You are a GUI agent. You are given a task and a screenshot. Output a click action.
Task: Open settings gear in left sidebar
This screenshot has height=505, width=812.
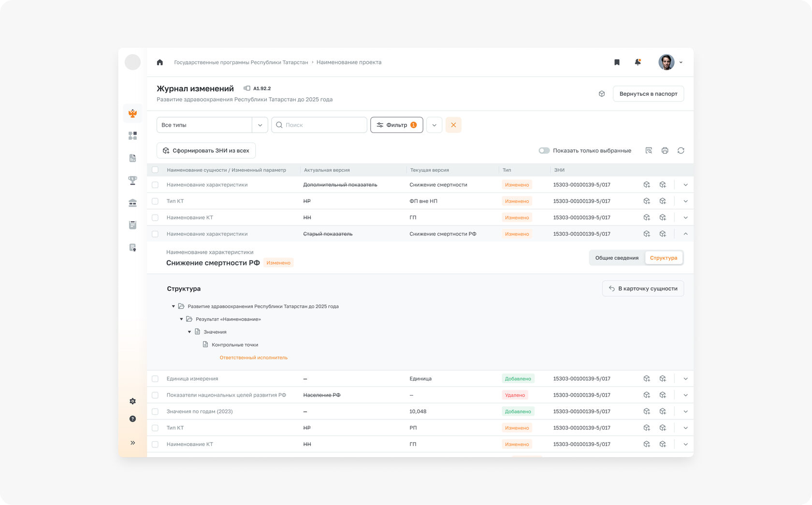[132, 401]
